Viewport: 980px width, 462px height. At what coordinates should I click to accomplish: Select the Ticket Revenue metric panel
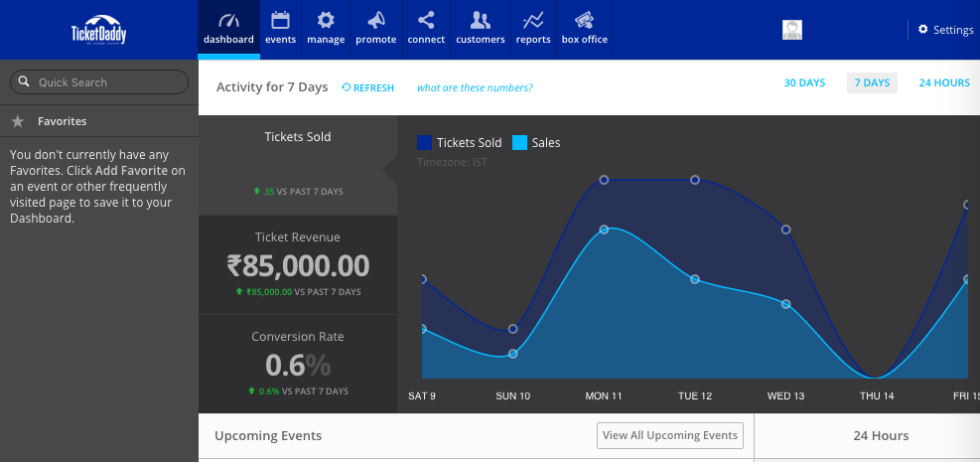(x=298, y=265)
